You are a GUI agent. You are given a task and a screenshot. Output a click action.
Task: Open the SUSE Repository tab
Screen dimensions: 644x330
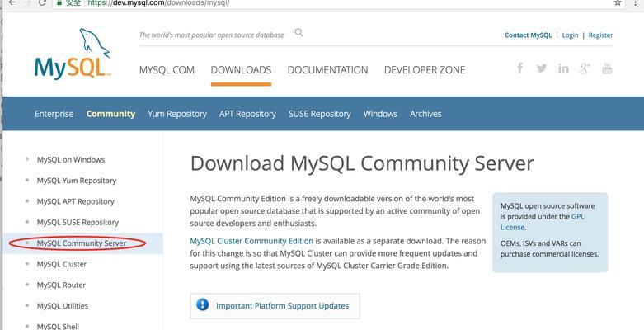click(x=320, y=114)
